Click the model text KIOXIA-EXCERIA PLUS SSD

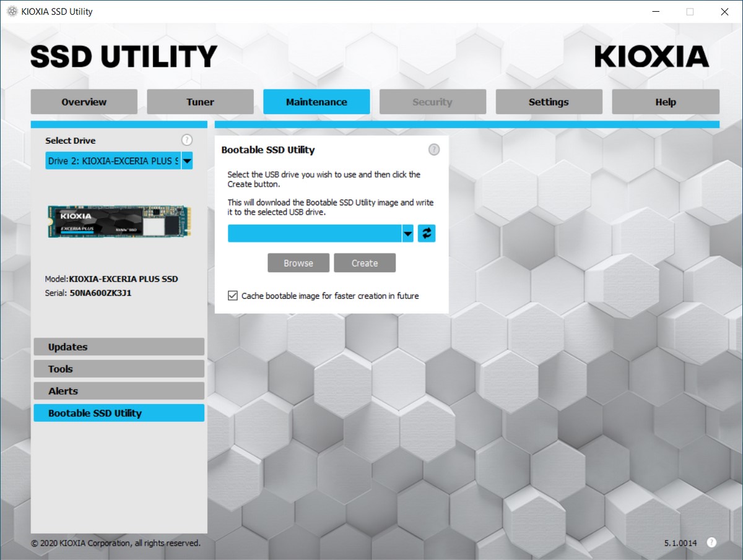coord(123,279)
